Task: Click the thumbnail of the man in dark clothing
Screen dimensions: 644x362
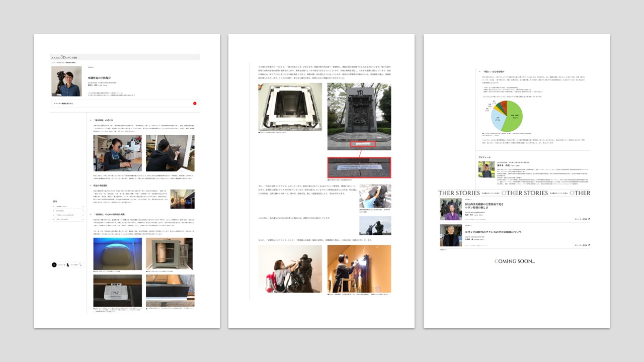Action: click(x=450, y=235)
